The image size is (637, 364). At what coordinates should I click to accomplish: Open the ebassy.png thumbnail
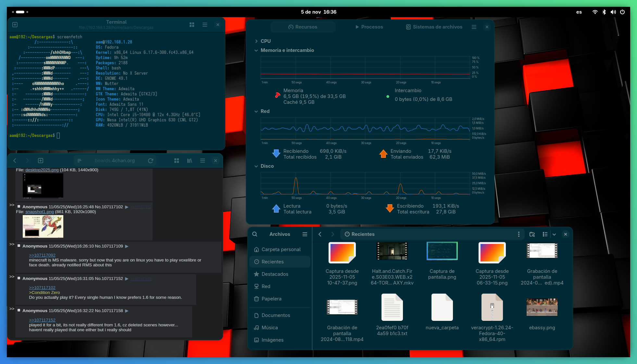coord(542,307)
